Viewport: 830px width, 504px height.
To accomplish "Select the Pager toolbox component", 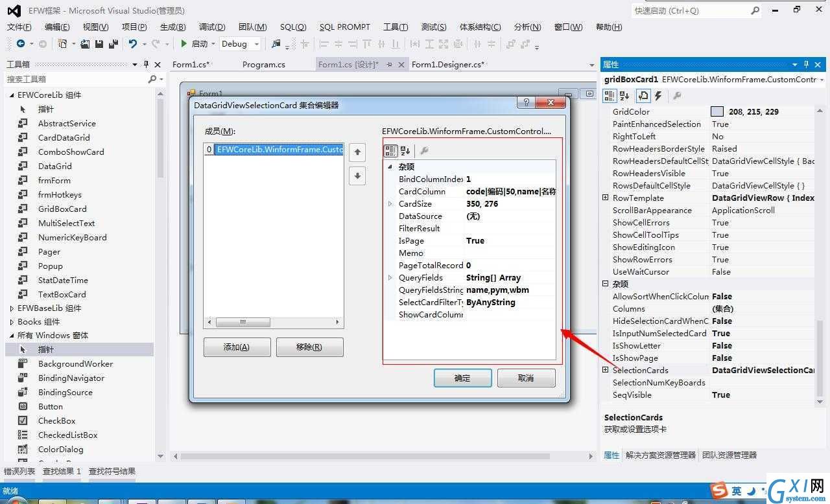I will pos(49,251).
